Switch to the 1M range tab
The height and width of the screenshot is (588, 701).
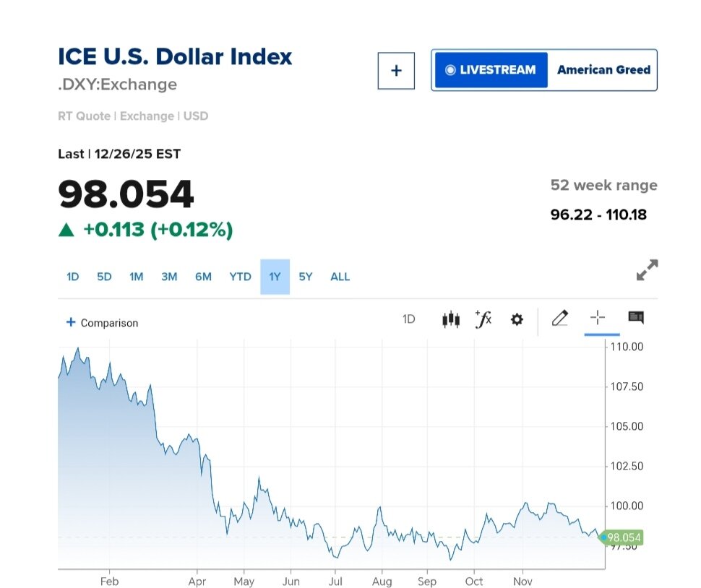click(x=137, y=277)
